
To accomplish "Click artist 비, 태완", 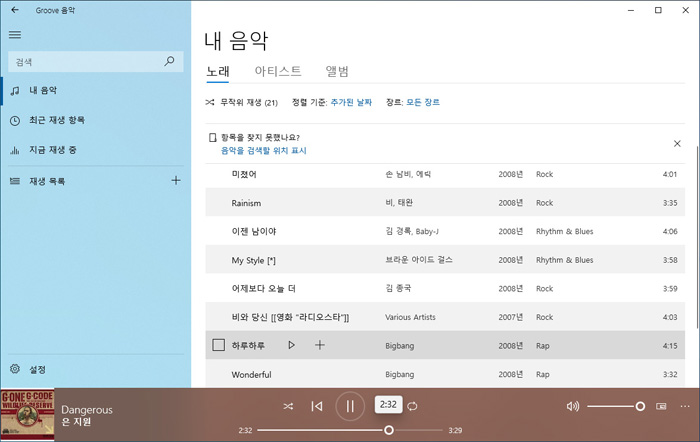I will (x=399, y=203).
